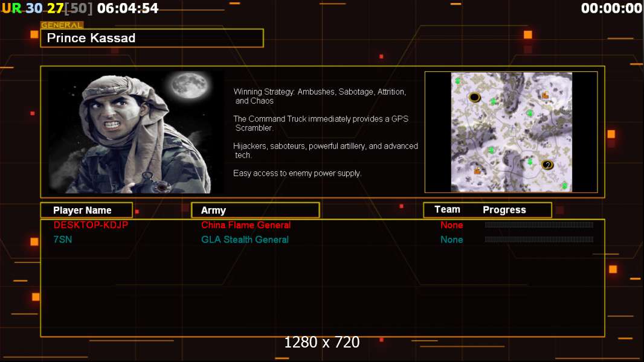Click the Army column header

(x=255, y=211)
